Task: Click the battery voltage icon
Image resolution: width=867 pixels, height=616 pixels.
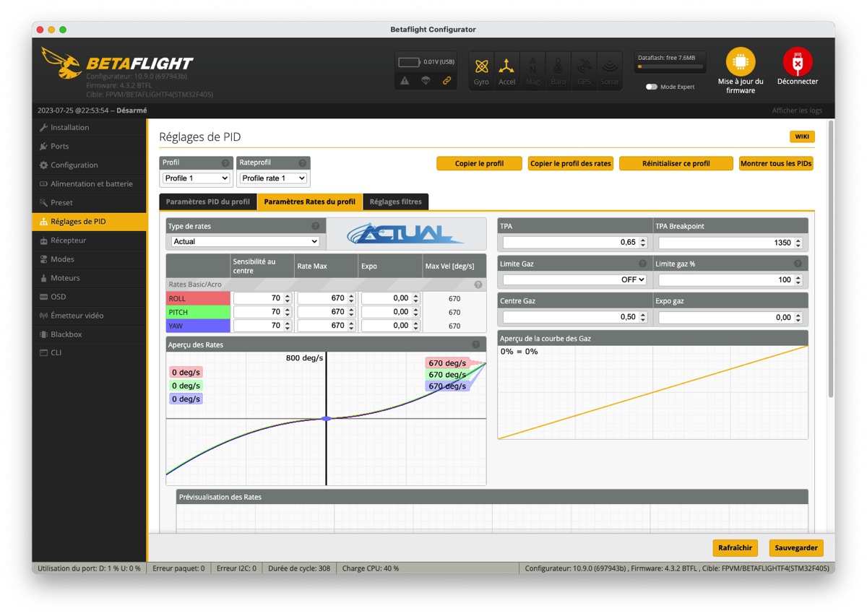Action: (410, 62)
